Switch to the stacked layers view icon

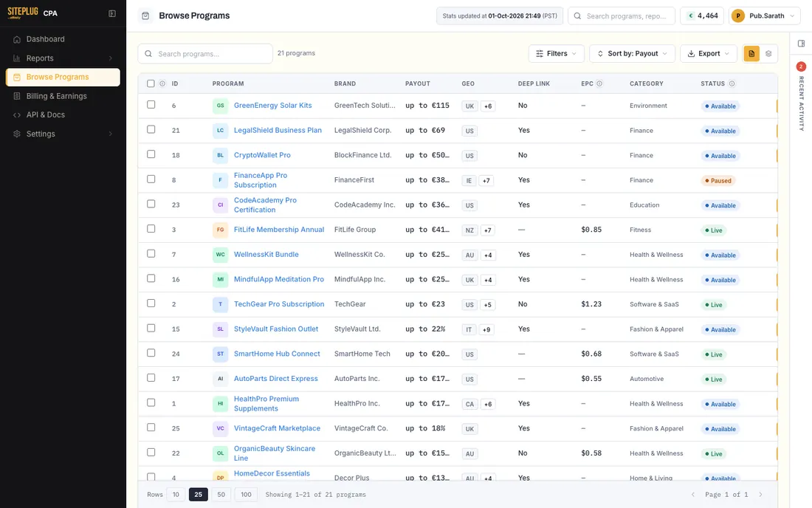coord(768,54)
